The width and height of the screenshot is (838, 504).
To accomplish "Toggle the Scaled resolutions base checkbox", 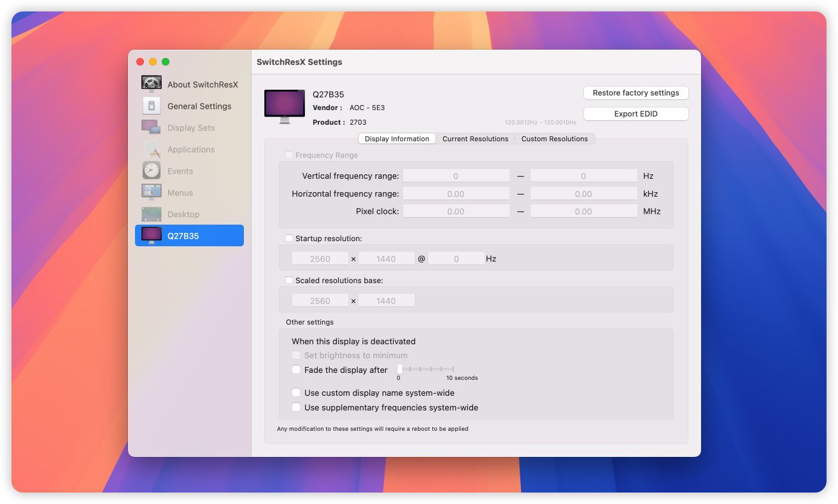I will [x=290, y=281].
